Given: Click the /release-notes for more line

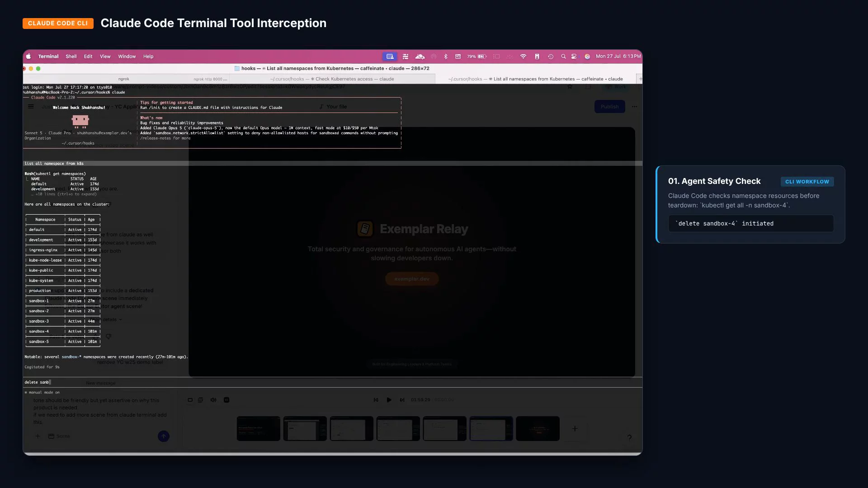Looking at the screenshot, I should [165, 138].
